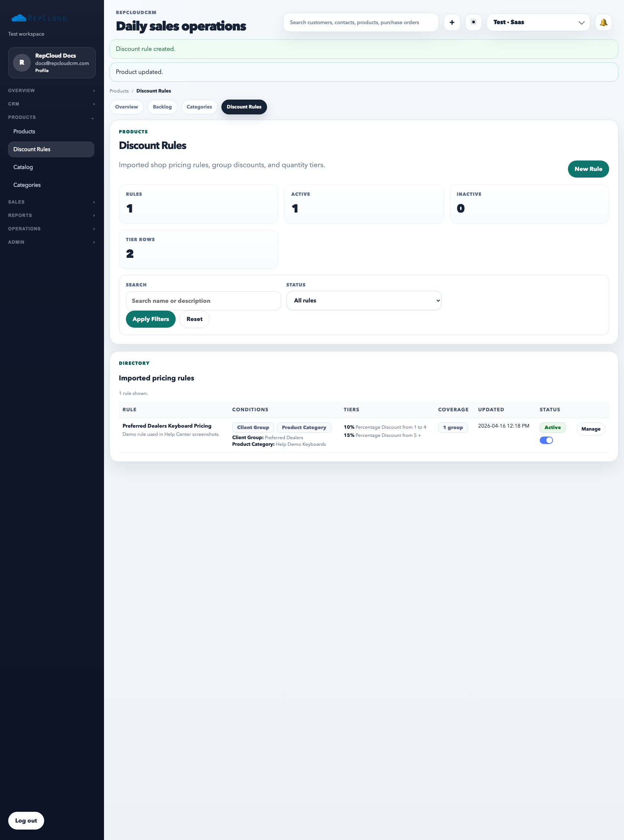Toggle the Active switch for Preferred Dealers rule
The height and width of the screenshot is (840, 624).
point(546,440)
